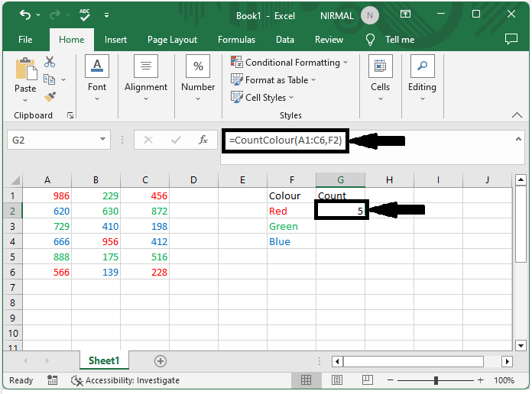Open Customize Quick Access Toolbar menu
The height and width of the screenshot is (394, 532).
tap(106, 15)
